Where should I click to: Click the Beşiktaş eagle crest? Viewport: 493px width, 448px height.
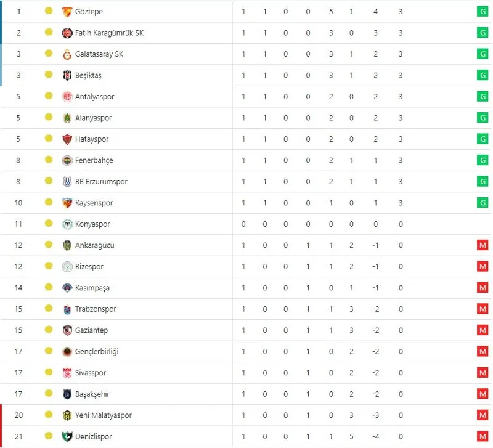tap(68, 75)
